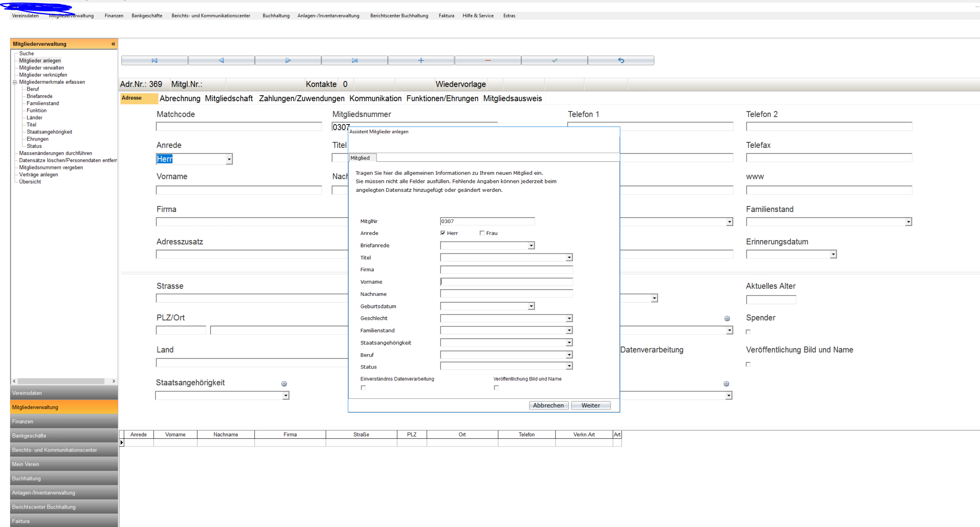
Task: Enable Einverständnis Datenverarbeitung checkbox in dialog
Action: tap(363, 388)
